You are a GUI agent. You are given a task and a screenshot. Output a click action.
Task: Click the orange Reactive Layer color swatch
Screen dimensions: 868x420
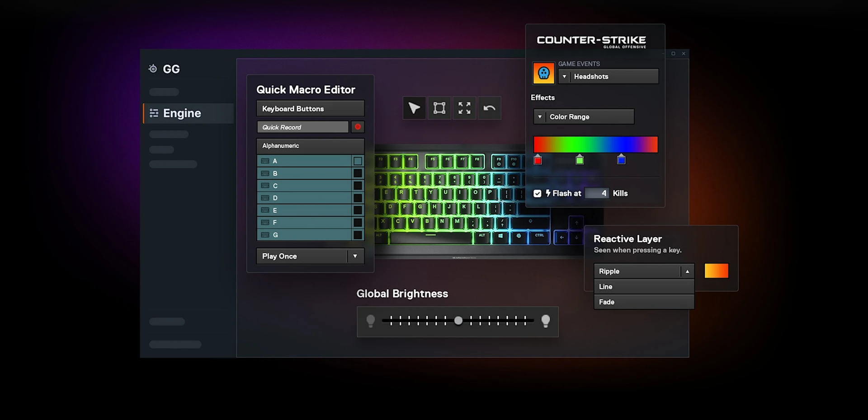click(x=716, y=271)
